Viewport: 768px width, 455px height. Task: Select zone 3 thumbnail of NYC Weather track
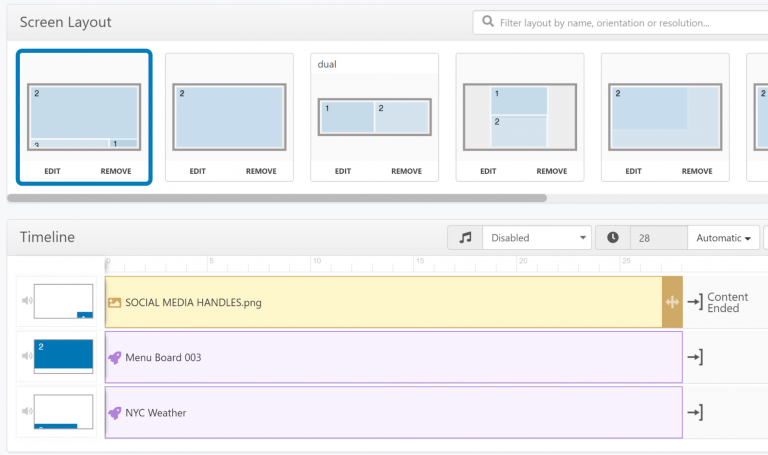[x=63, y=412]
